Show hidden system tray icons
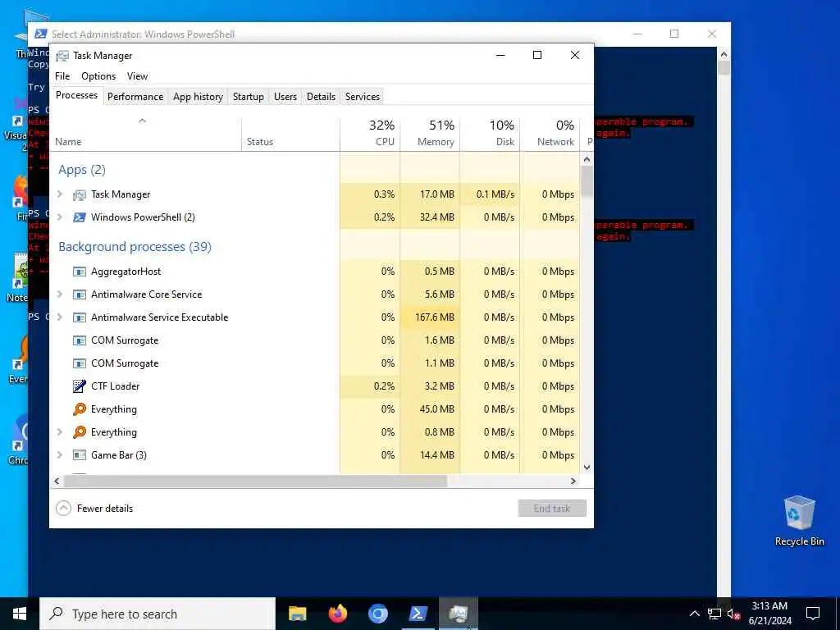The image size is (840, 630). coord(694,614)
